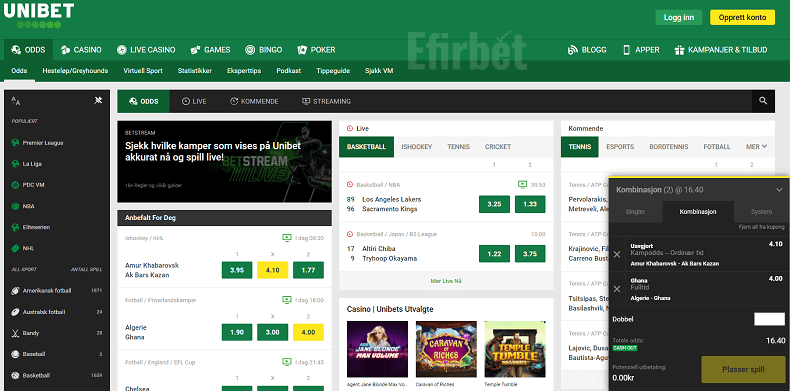
Task: Click streaming icon for Lakers game
Action: click(x=522, y=185)
